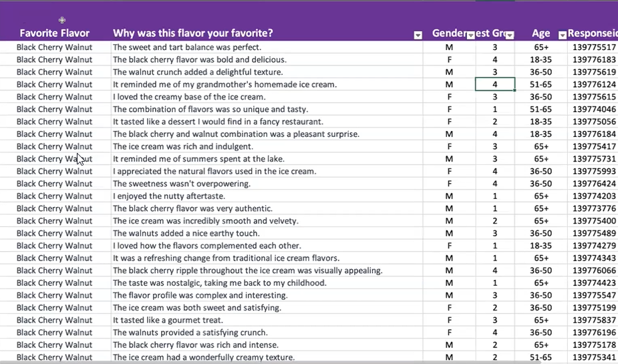Select the 'complex and interesting' comment cell
Image resolution: width=618 pixels, height=364 pixels.
click(x=267, y=295)
